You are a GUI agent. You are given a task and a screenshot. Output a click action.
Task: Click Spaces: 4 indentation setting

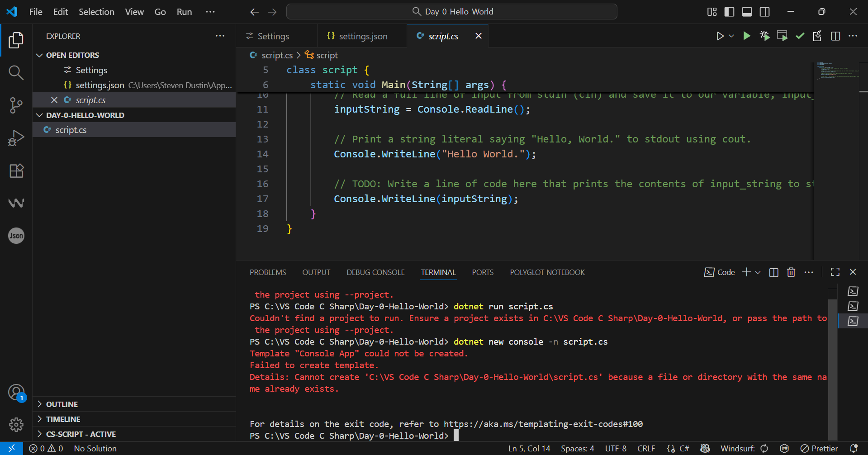click(x=577, y=448)
